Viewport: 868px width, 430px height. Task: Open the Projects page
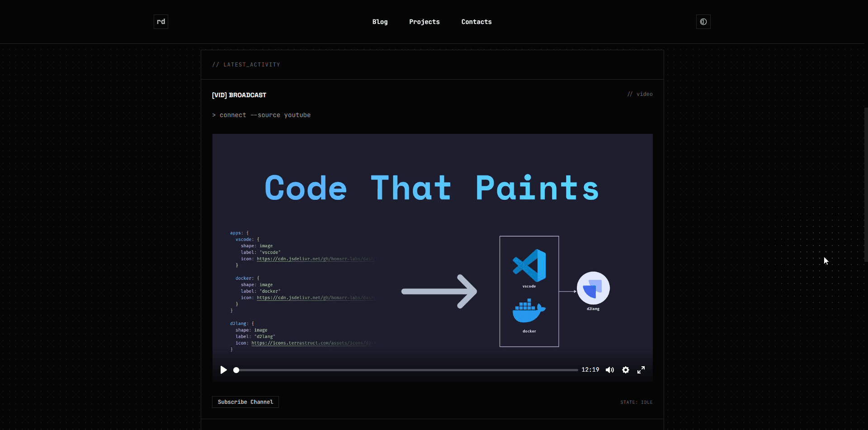pyautogui.click(x=424, y=22)
